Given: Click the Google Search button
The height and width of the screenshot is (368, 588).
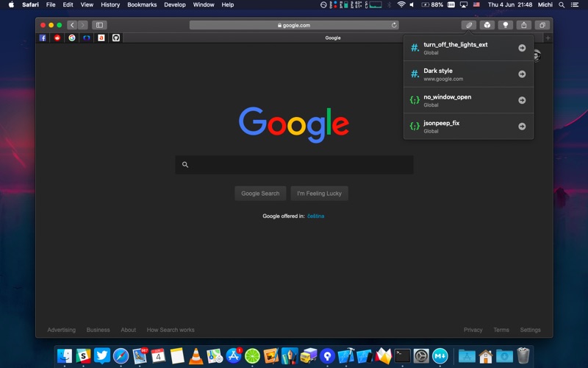Looking at the screenshot, I should coord(260,194).
